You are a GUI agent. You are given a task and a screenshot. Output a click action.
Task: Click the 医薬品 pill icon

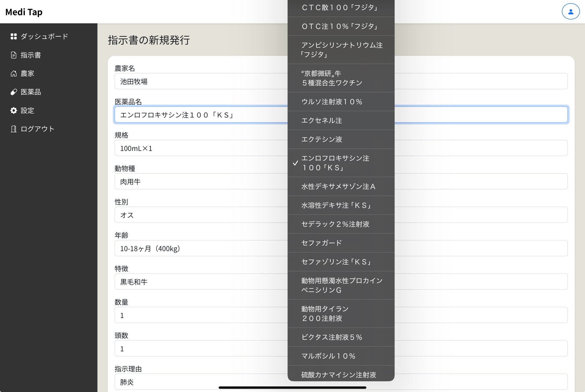pyautogui.click(x=13, y=92)
